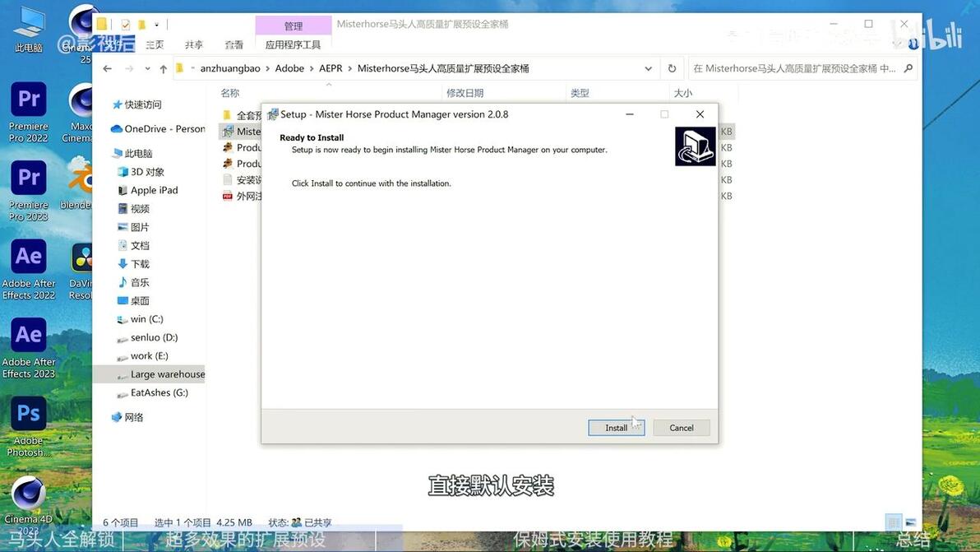Click Install in the setup dialog
Screen dimensions: 980x552
[x=616, y=428]
